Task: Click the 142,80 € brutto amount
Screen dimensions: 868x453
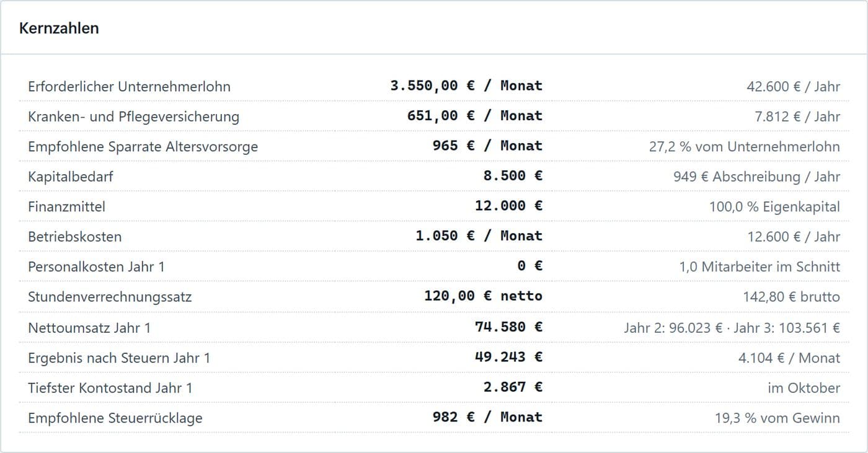Action: [x=792, y=297]
